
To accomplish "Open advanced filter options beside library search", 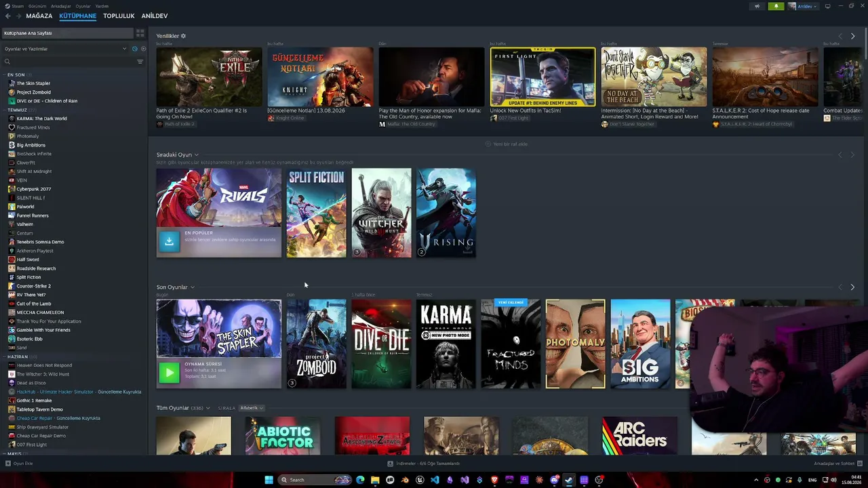I will (140, 62).
